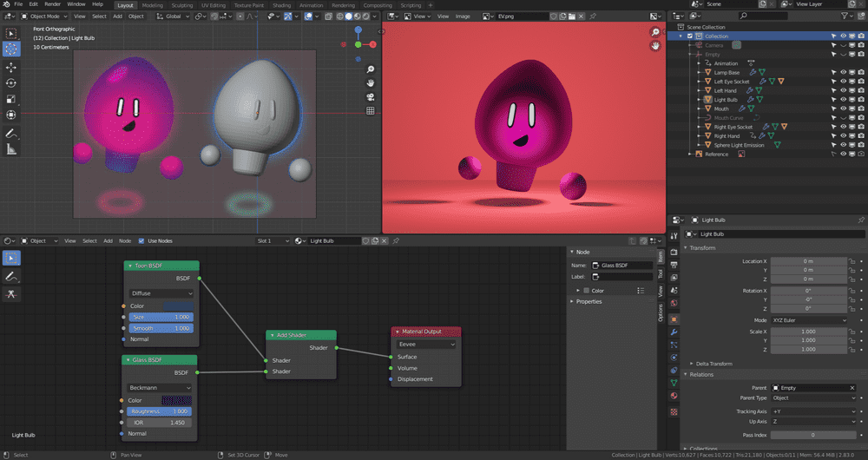Open Tracking Axis +Y dropdown

coord(814,411)
